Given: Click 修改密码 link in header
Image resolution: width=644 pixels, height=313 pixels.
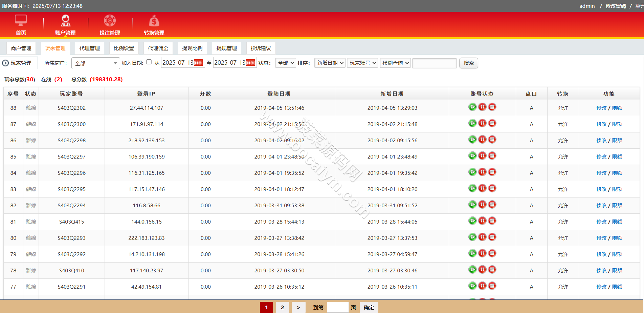Looking at the screenshot, I should [616, 6].
